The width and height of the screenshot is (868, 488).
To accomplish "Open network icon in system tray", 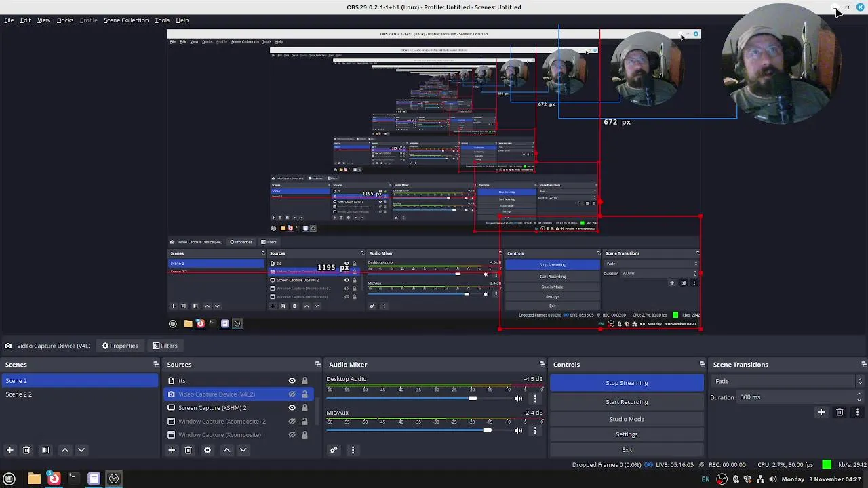I will click(760, 479).
